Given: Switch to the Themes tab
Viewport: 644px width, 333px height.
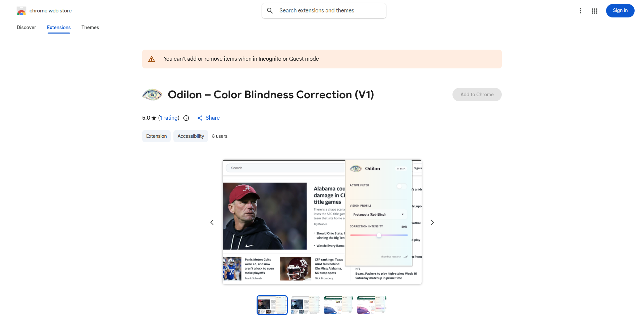Looking at the screenshot, I should click(90, 27).
